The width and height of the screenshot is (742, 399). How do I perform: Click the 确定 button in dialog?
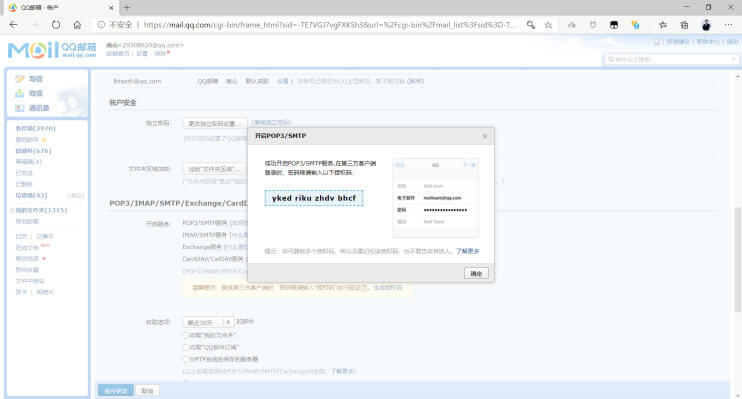click(476, 274)
